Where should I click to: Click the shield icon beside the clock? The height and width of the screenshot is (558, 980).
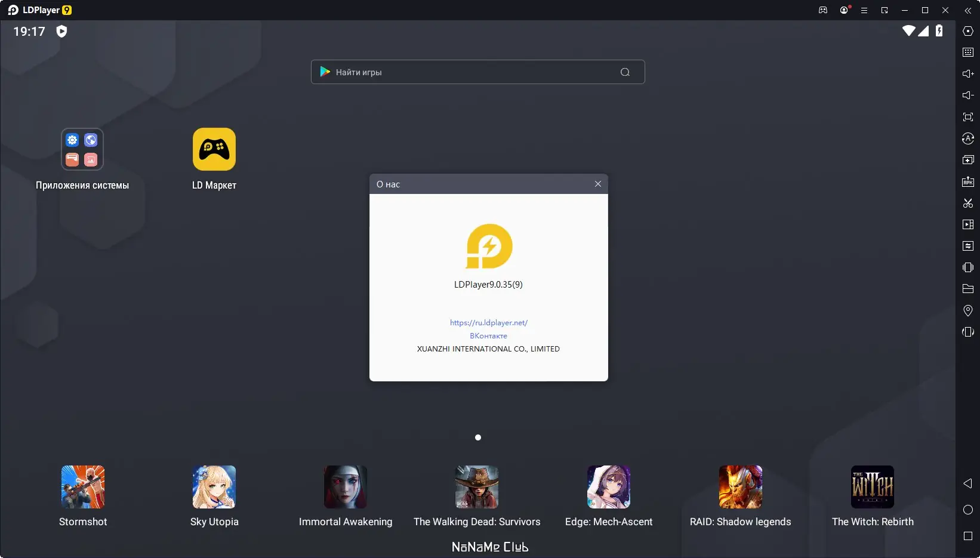point(61,31)
